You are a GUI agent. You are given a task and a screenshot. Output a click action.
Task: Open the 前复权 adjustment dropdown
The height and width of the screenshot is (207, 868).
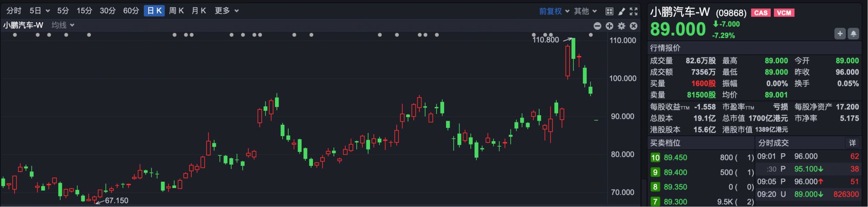(x=554, y=11)
